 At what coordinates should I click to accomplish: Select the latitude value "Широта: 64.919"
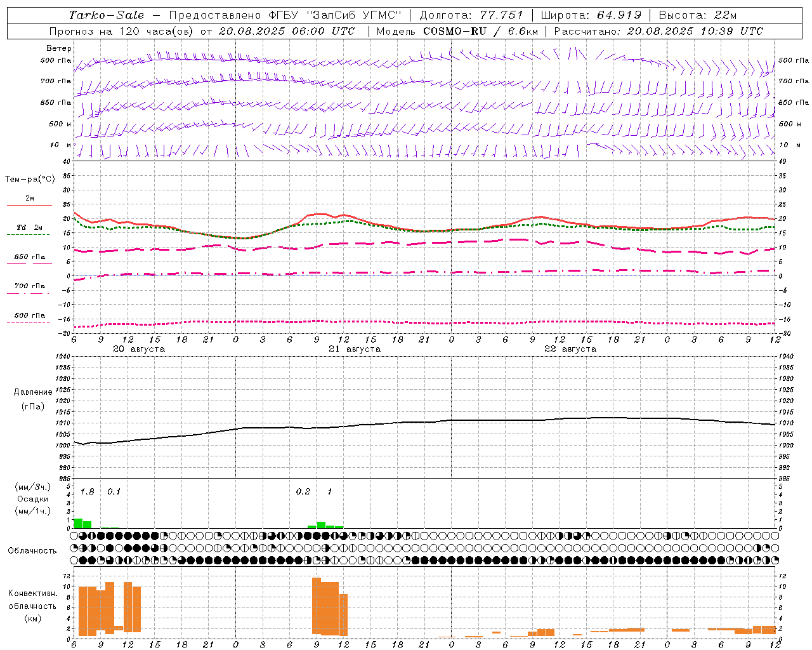(591, 15)
